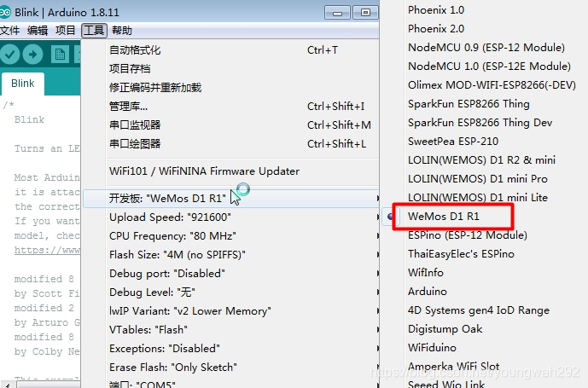This screenshot has height=388, width=588.
Task: Open the 帮助 menu
Action: (x=122, y=30)
